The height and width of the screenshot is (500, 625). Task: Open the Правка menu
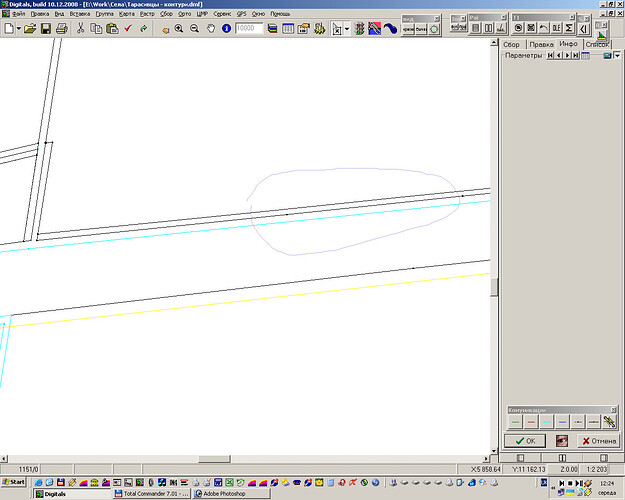40,14
